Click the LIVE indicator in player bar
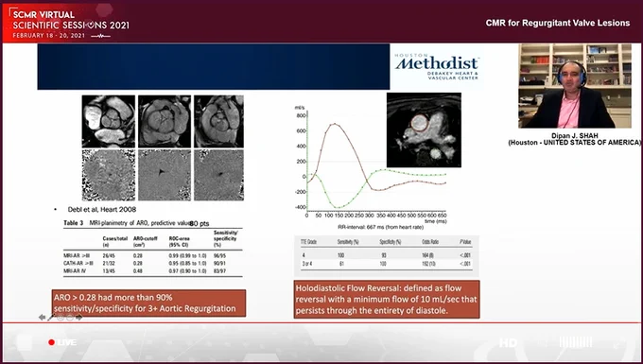The width and height of the screenshot is (643, 364). (62, 342)
